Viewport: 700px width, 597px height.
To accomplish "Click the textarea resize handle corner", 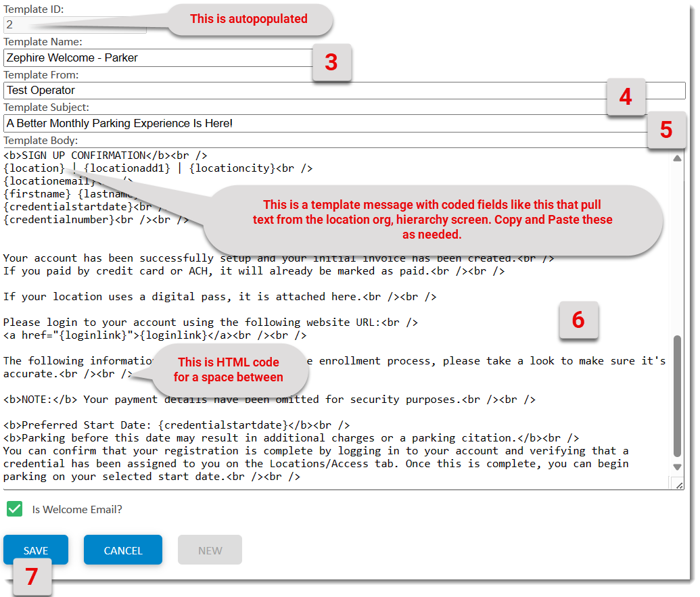I will click(x=678, y=485).
